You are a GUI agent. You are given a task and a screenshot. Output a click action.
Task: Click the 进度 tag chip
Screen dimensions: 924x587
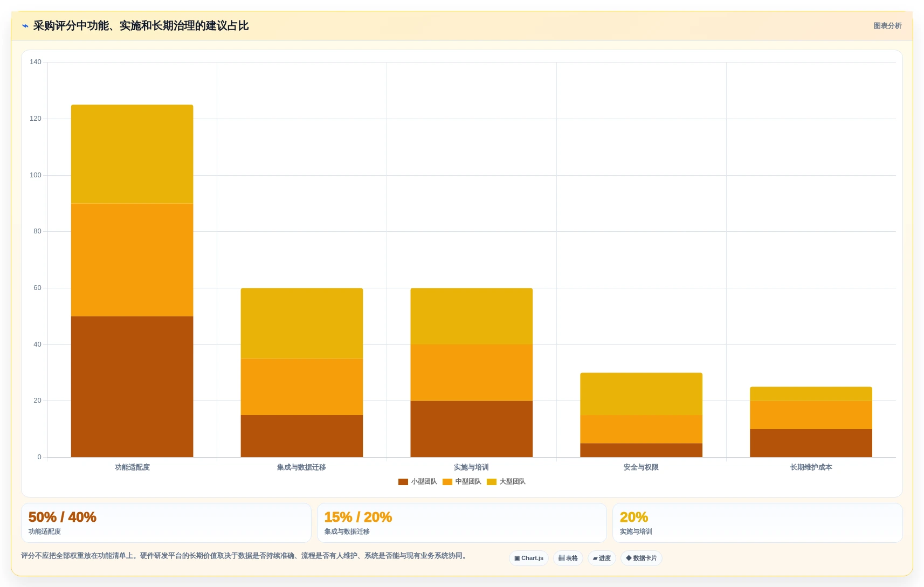pos(602,558)
